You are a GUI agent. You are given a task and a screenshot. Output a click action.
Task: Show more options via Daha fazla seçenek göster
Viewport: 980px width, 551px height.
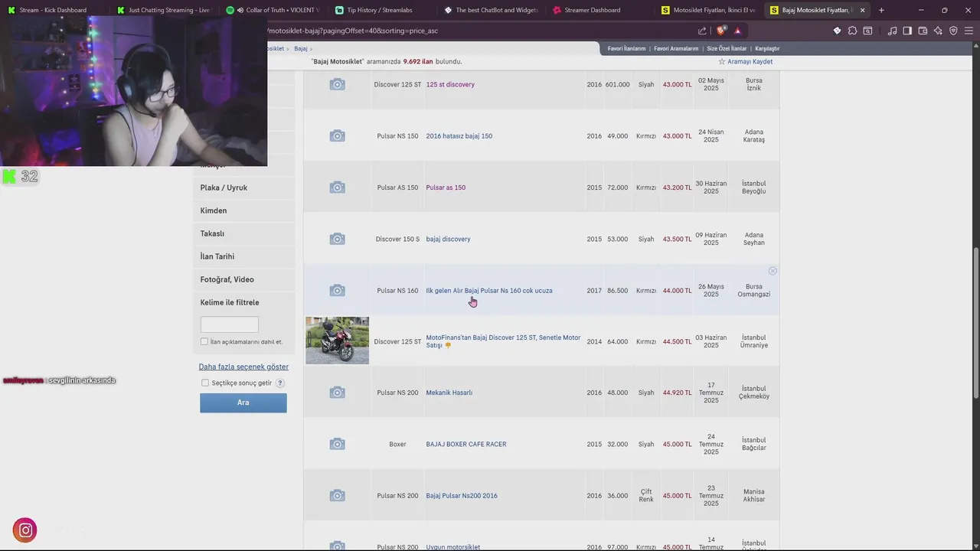point(243,367)
